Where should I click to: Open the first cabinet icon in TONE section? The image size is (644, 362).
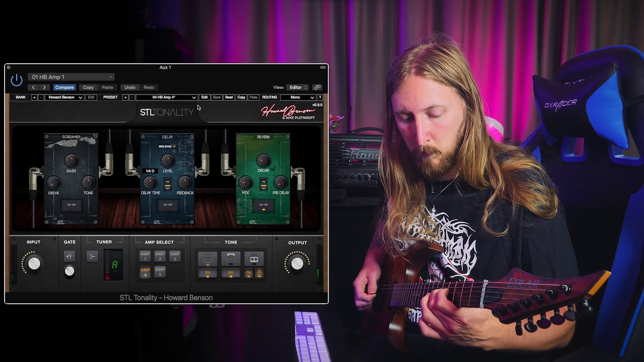pos(208,258)
